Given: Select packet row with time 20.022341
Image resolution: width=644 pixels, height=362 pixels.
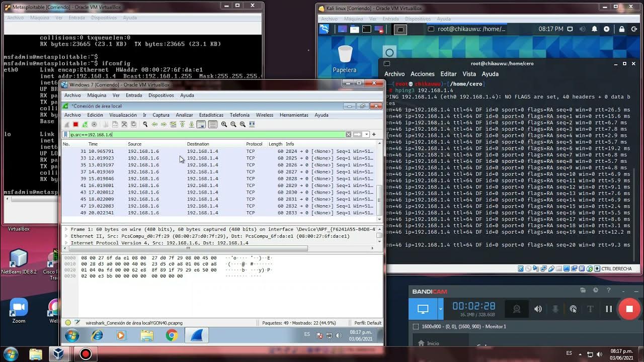Looking at the screenshot, I should coord(219,213).
